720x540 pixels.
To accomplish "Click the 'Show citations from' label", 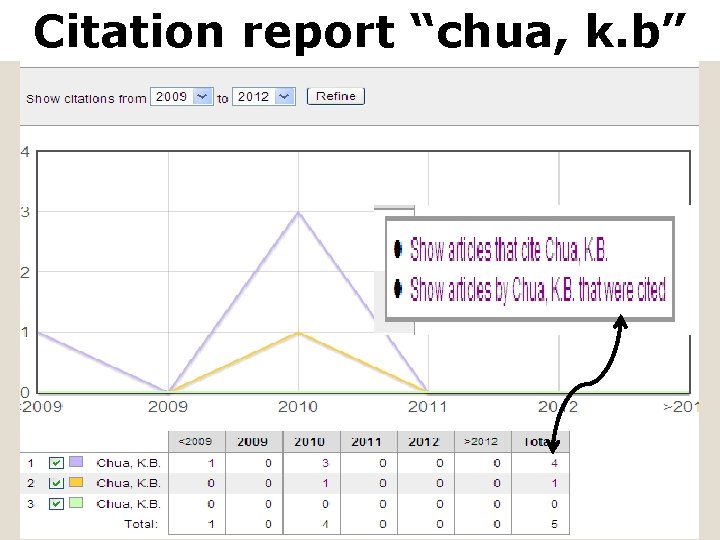I will 86,99.
